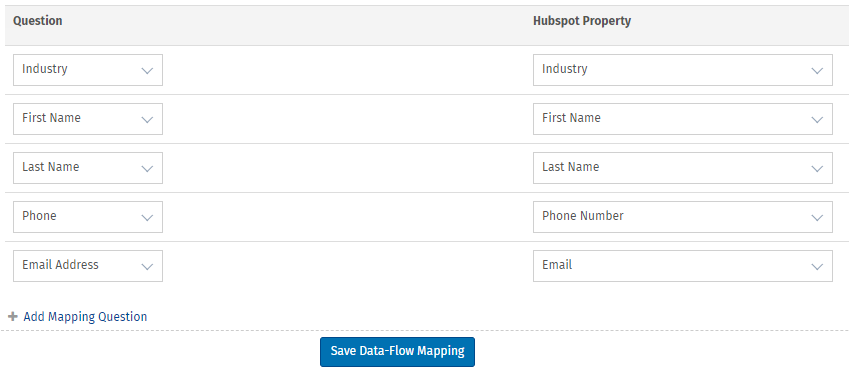
Task: Open the Phone Number Hubspot property dropdown
Action: click(x=683, y=217)
